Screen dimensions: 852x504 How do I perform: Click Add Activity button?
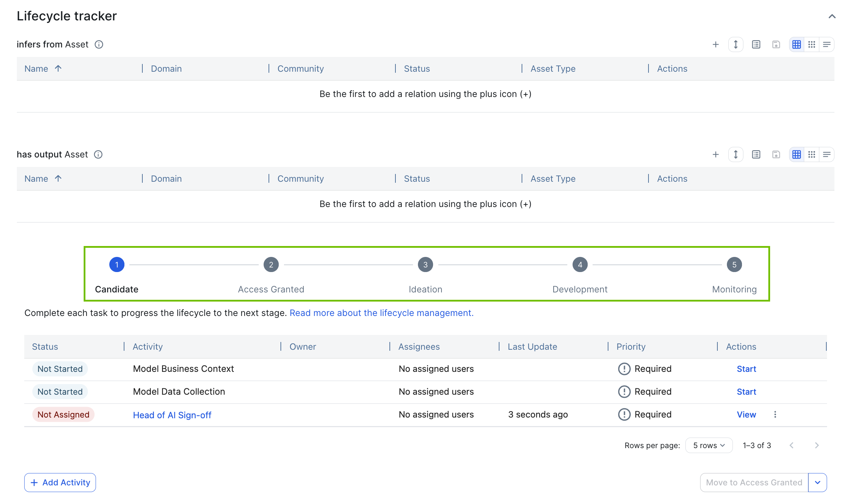coord(60,483)
